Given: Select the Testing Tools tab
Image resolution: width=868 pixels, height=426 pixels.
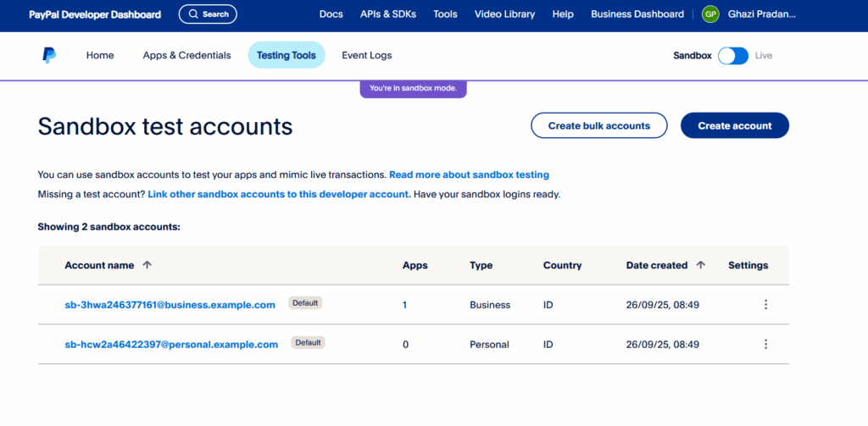Looking at the screenshot, I should pos(287,55).
